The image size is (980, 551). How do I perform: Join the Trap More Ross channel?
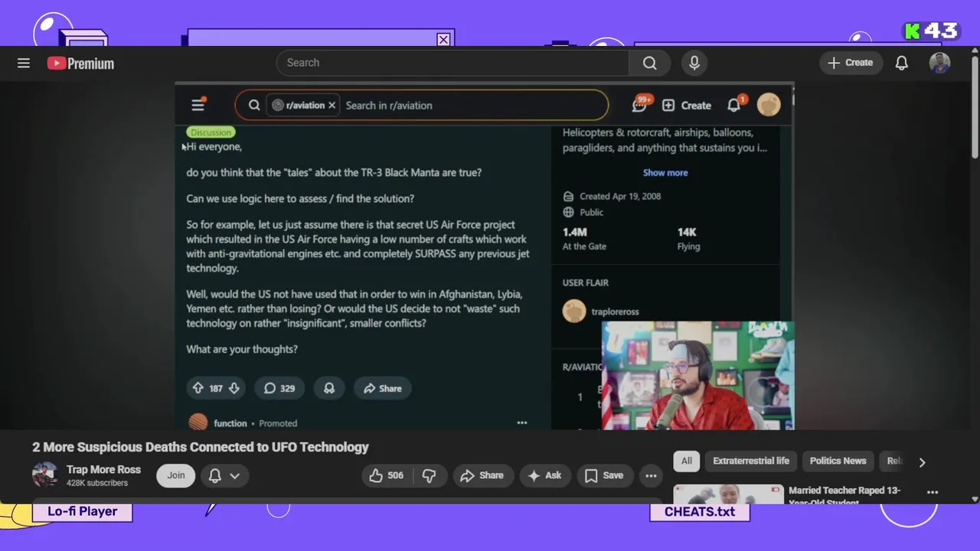point(176,475)
